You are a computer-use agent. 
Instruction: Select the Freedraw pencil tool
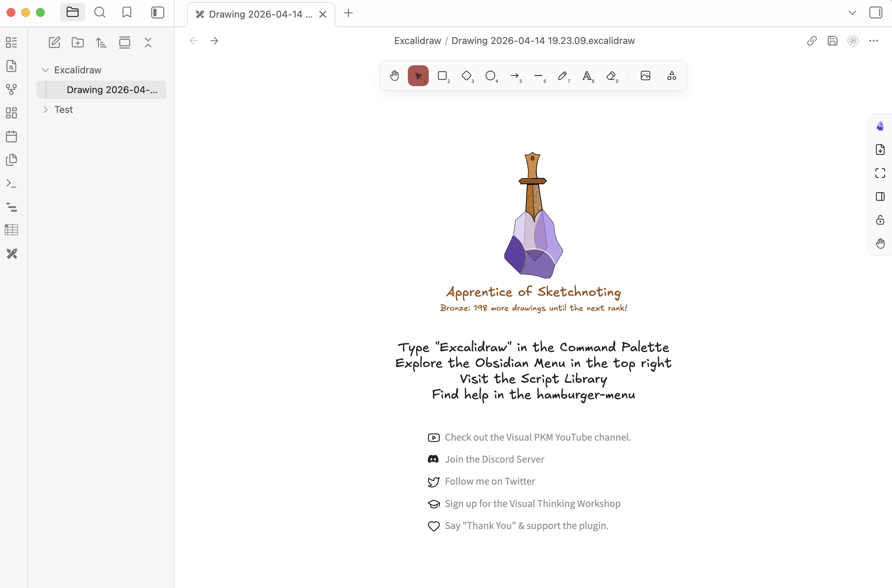click(x=562, y=76)
